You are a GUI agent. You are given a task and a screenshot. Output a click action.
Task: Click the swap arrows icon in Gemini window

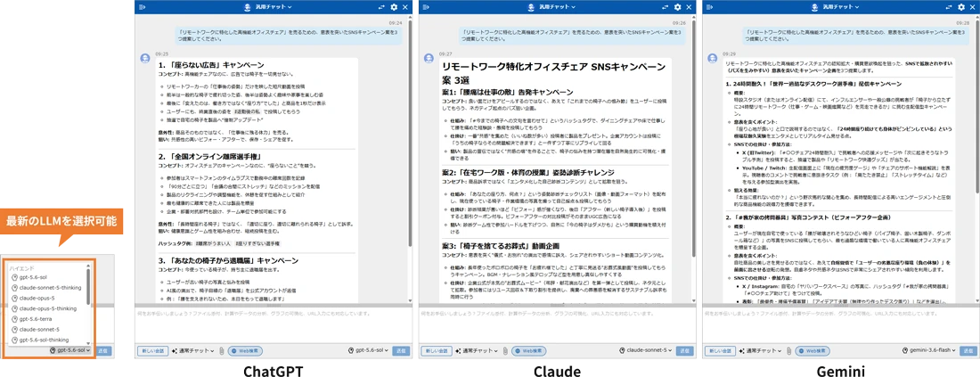(x=949, y=7)
